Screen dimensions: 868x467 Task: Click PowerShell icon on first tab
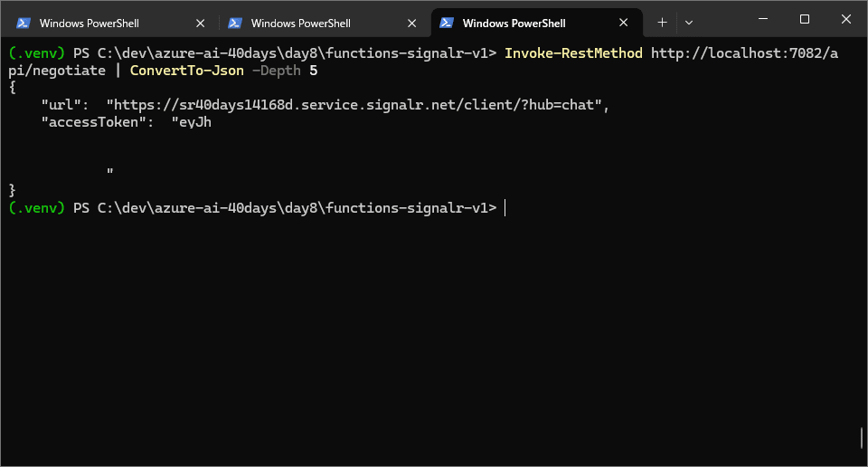coord(24,23)
